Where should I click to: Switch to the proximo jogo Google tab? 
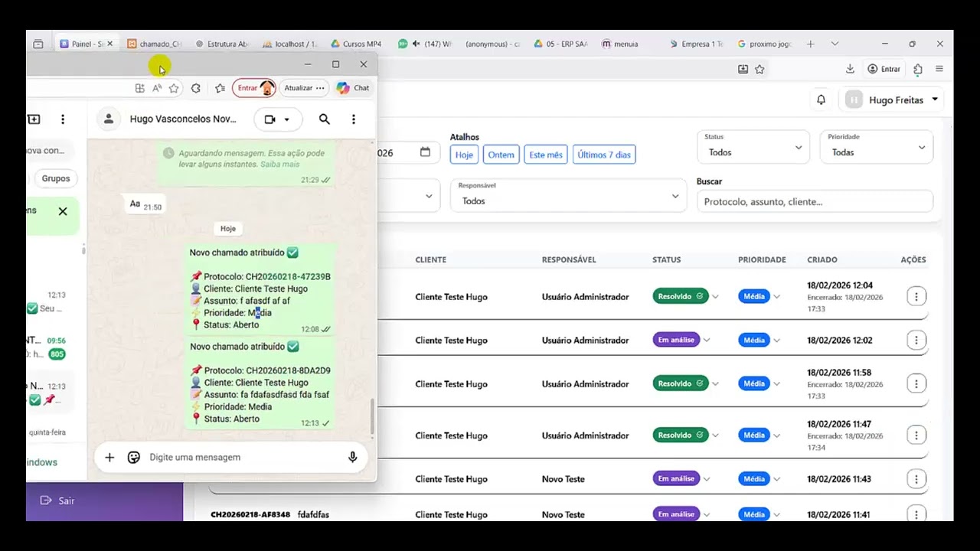(763, 44)
